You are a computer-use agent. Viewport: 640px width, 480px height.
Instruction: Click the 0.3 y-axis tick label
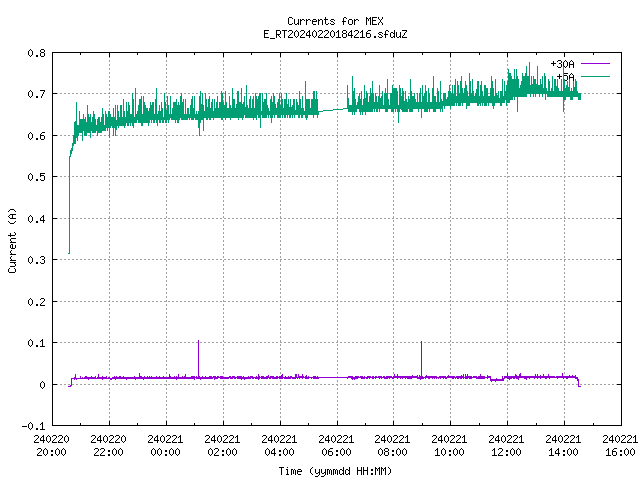click(36, 260)
